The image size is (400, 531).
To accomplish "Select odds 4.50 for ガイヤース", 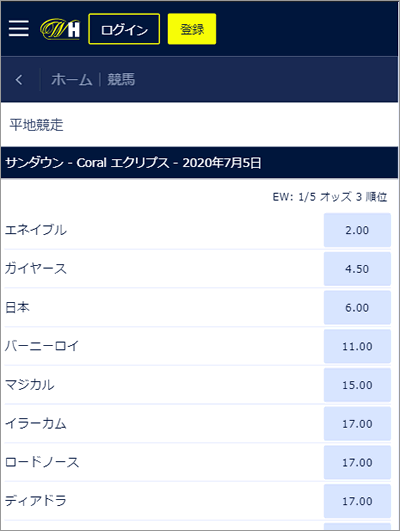I will 357,269.
